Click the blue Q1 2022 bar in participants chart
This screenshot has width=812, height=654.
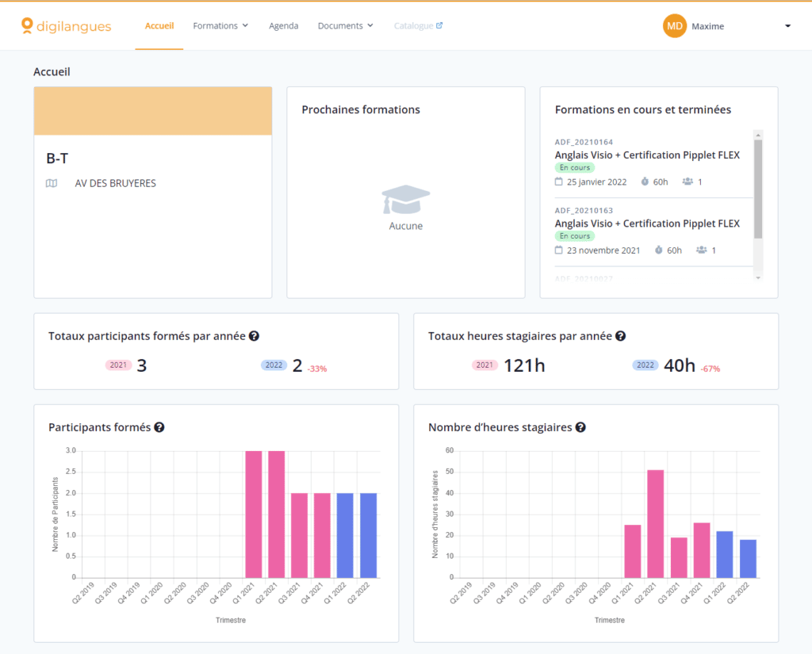click(x=346, y=535)
